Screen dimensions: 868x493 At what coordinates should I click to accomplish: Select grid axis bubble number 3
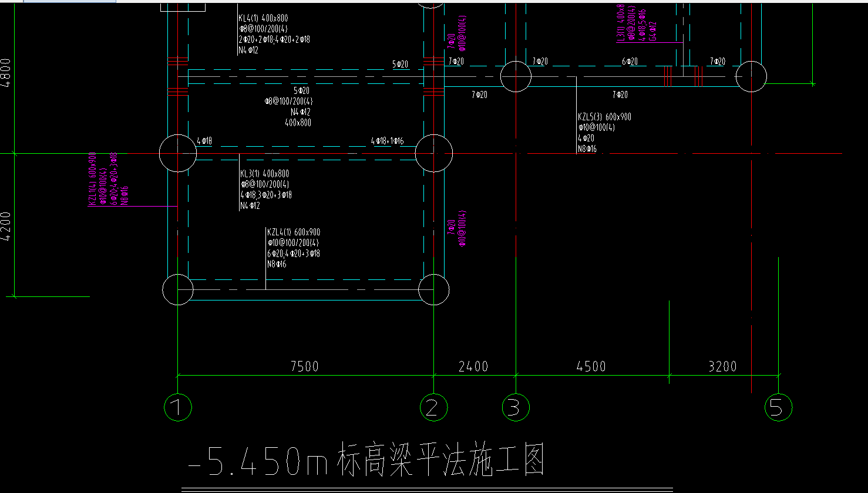pos(515,407)
